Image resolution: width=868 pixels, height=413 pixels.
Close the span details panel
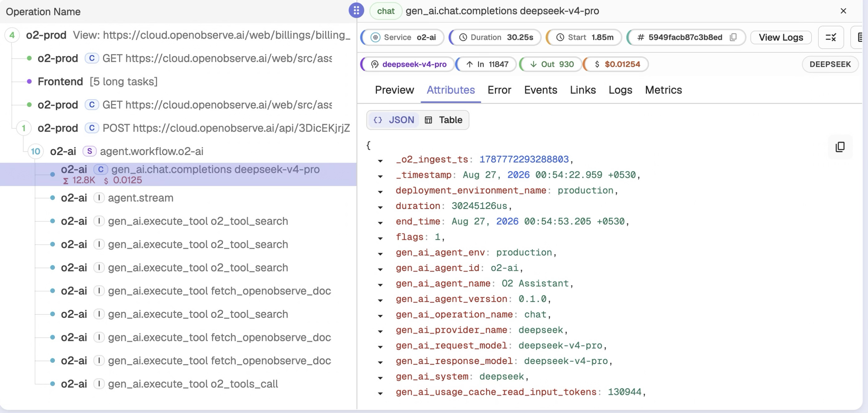click(x=843, y=11)
